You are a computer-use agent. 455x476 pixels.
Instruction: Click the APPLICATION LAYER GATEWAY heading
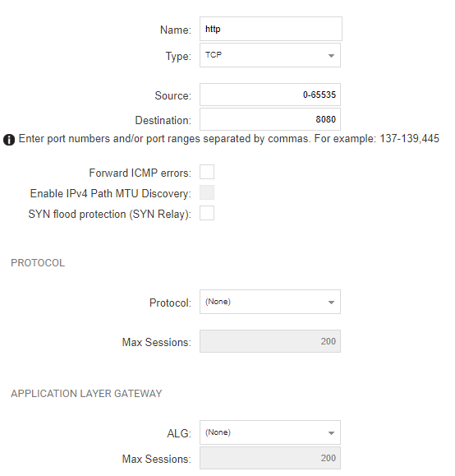click(86, 394)
